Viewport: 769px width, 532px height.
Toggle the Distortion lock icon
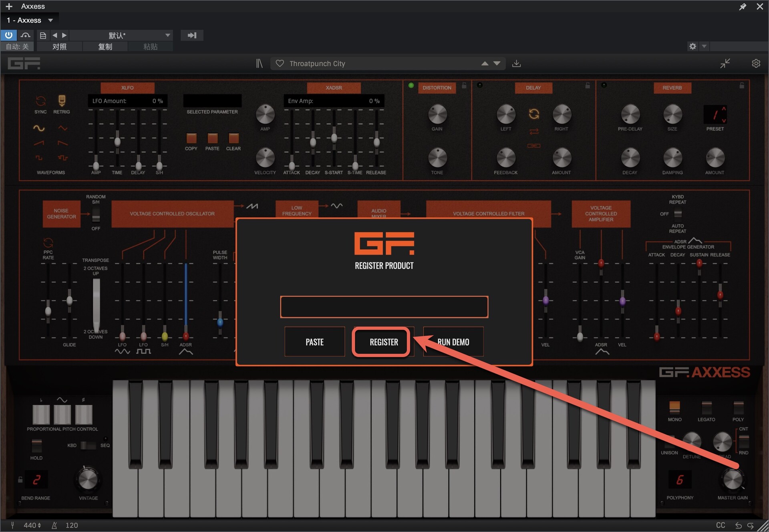coord(464,85)
